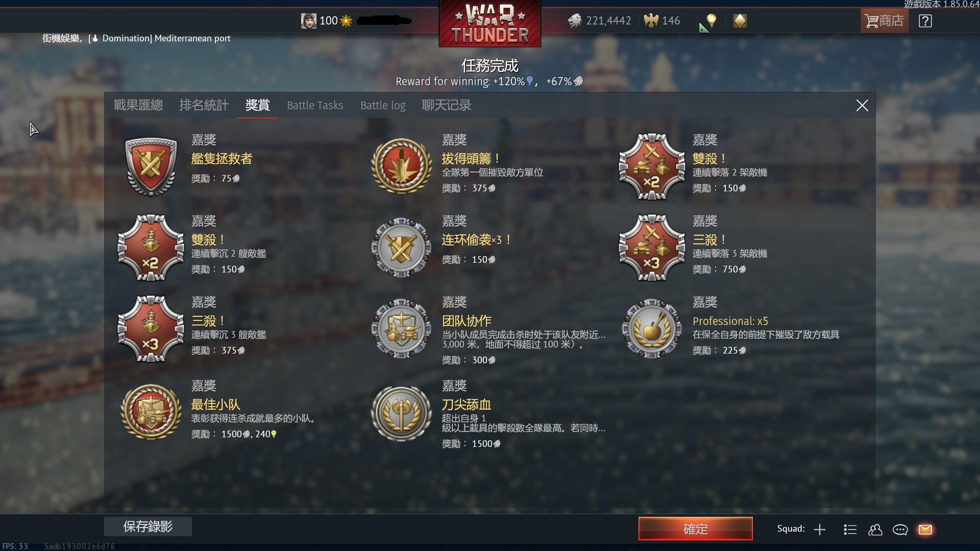Screen dimensions: 980x551
Task: Open the chat bubble icon
Action: coord(900,530)
